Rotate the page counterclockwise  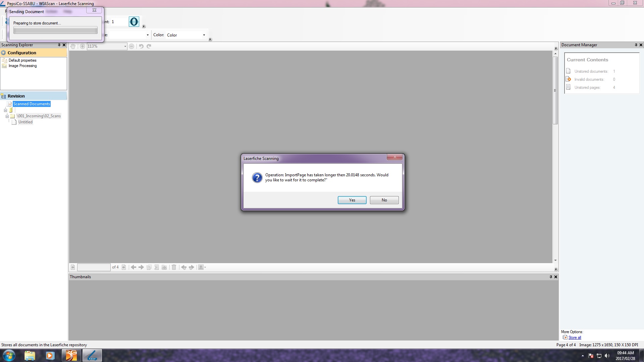[x=141, y=46]
